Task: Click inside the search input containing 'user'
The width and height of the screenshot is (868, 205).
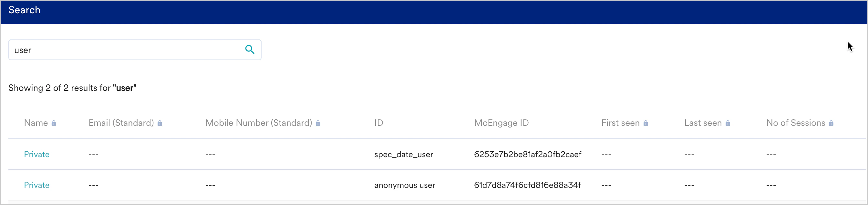Action: [101, 49]
